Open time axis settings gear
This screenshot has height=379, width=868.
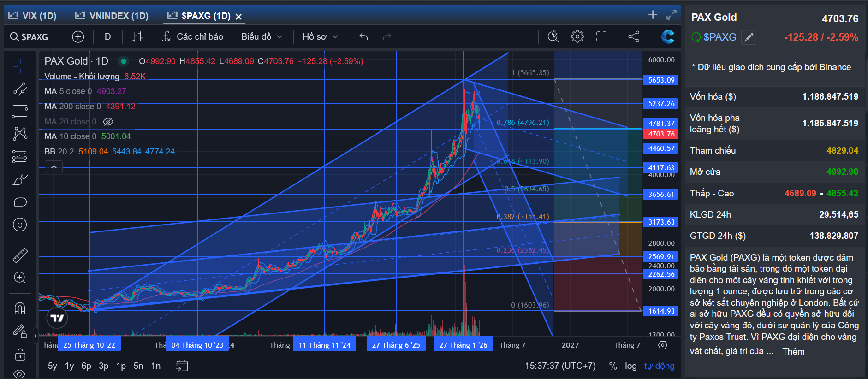point(663,345)
